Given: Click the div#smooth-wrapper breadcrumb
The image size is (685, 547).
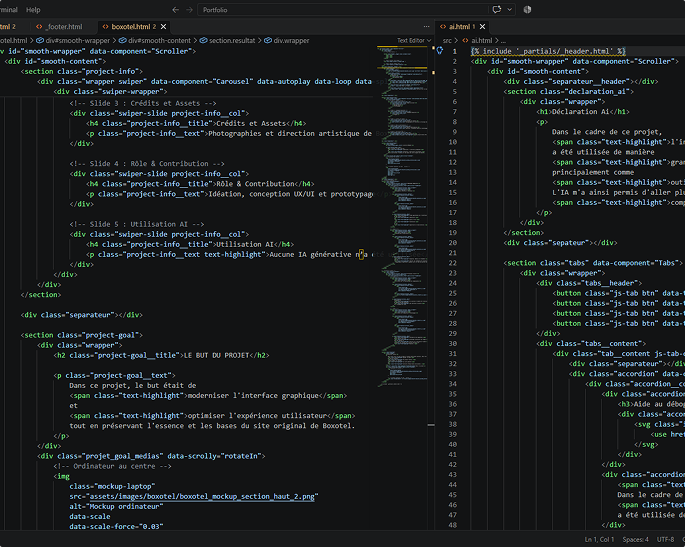Looking at the screenshot, I should 73,41.
